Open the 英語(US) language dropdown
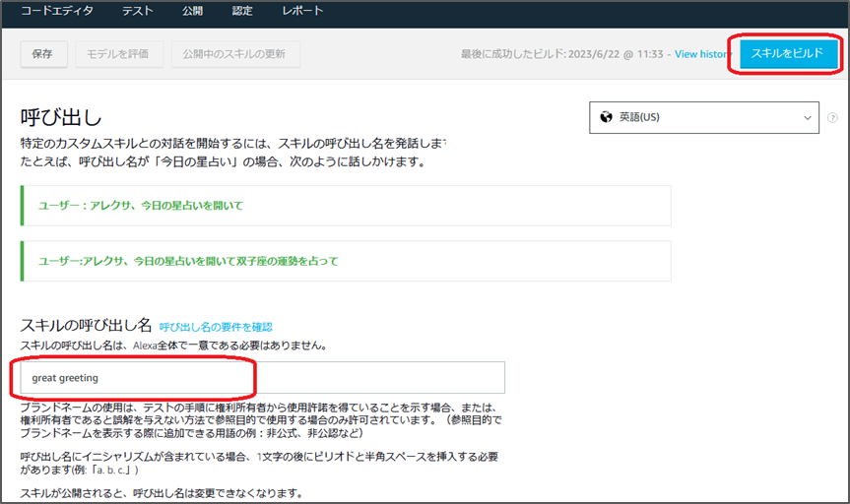Image resolution: width=850 pixels, height=504 pixels. 704,117
